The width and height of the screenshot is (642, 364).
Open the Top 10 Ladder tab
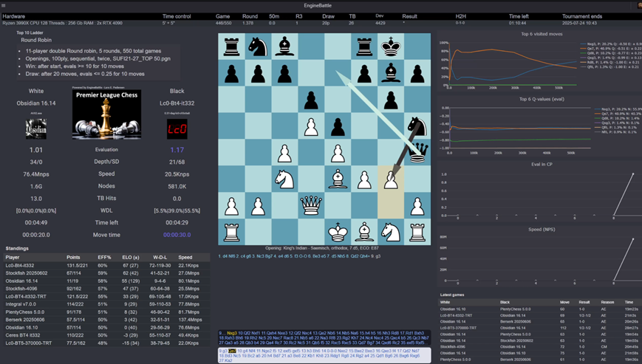pyautogui.click(x=31, y=33)
